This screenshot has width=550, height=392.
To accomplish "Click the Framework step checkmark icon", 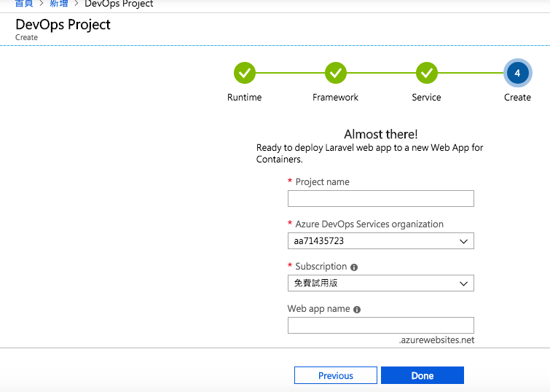I will click(336, 73).
